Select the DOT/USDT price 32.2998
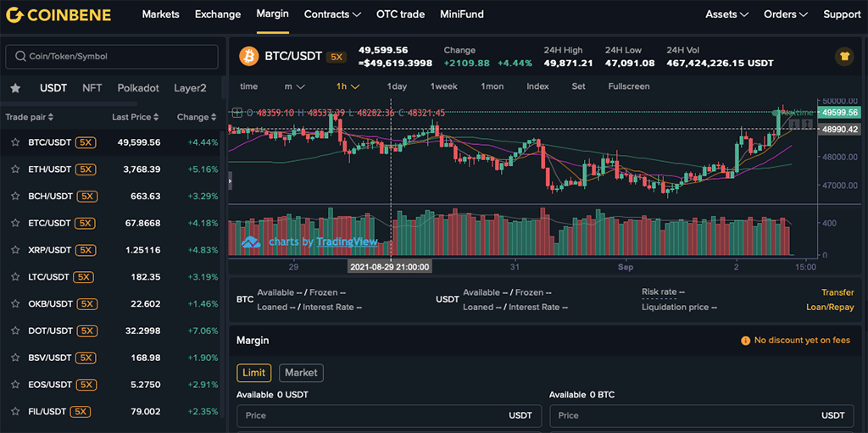The image size is (868, 433). 142,330
